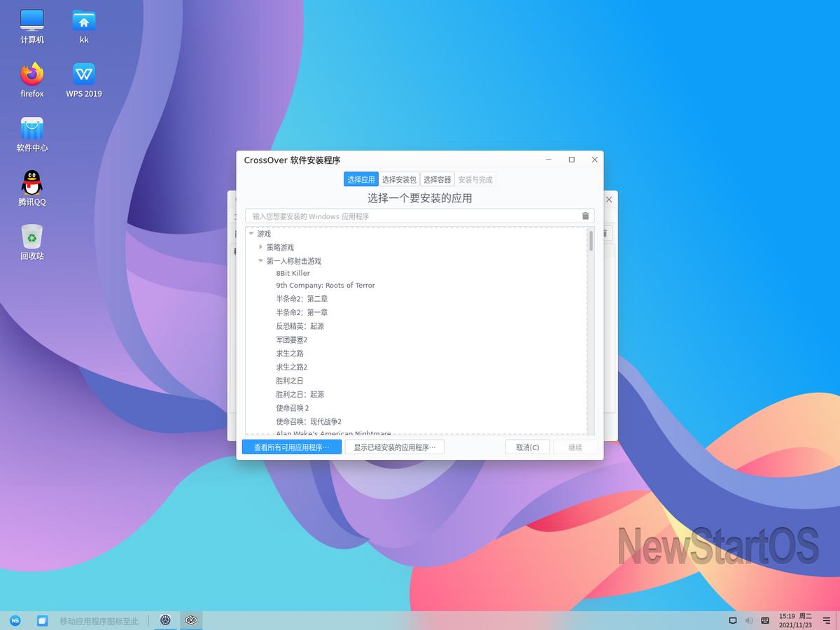Select 求生之路2 entry

point(291,367)
